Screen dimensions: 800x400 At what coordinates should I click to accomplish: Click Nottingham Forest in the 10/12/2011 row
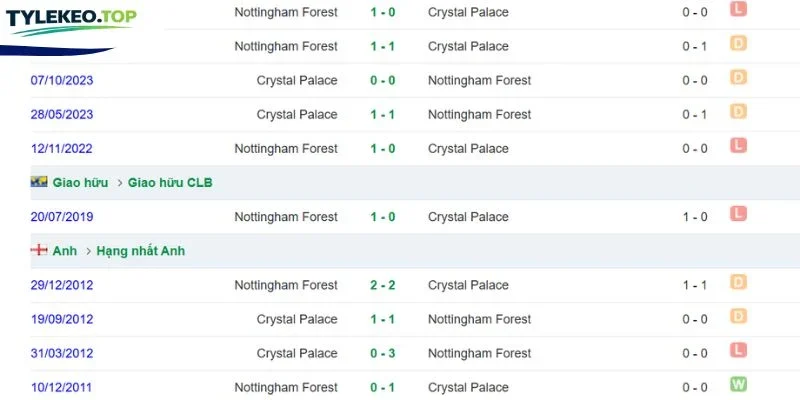coord(286,387)
